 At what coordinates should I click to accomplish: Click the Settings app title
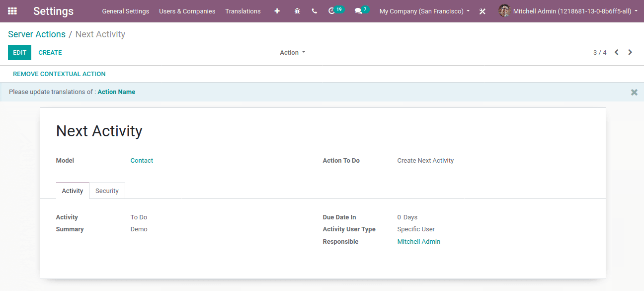[x=53, y=11]
